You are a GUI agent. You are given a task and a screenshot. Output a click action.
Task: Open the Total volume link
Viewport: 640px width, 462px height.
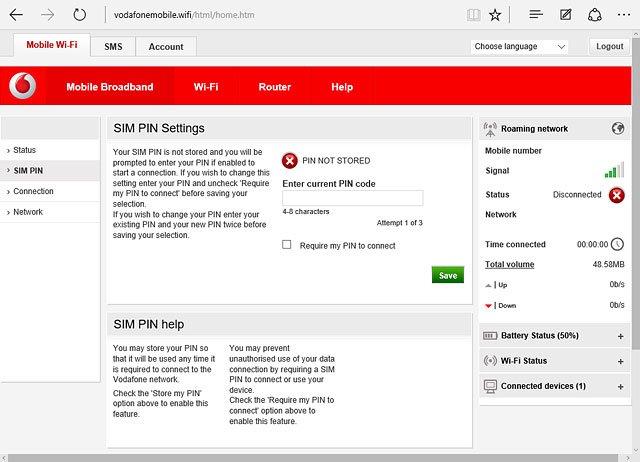tap(509, 264)
